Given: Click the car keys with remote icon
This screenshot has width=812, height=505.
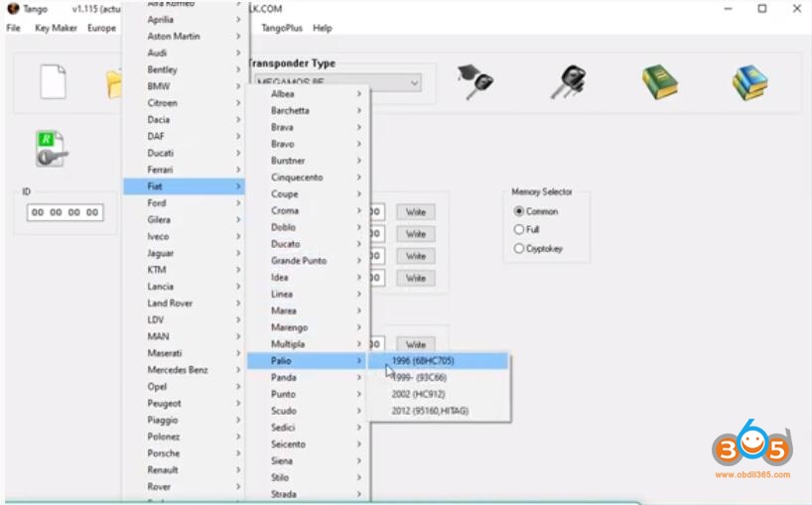Looking at the screenshot, I should (x=569, y=81).
